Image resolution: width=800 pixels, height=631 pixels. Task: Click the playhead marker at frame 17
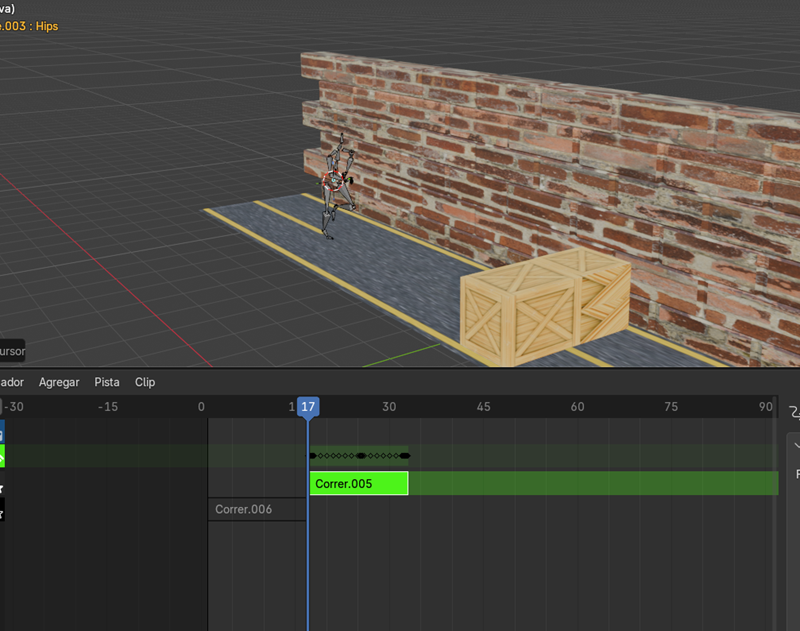(308, 406)
